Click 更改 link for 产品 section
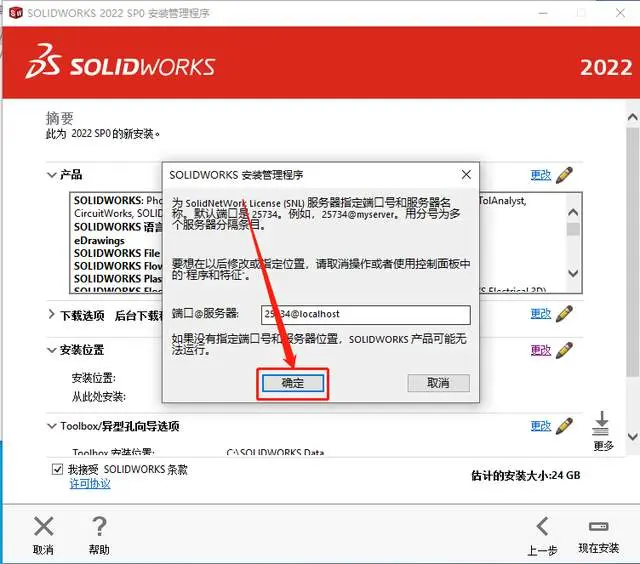The width and height of the screenshot is (640, 564). point(541,175)
